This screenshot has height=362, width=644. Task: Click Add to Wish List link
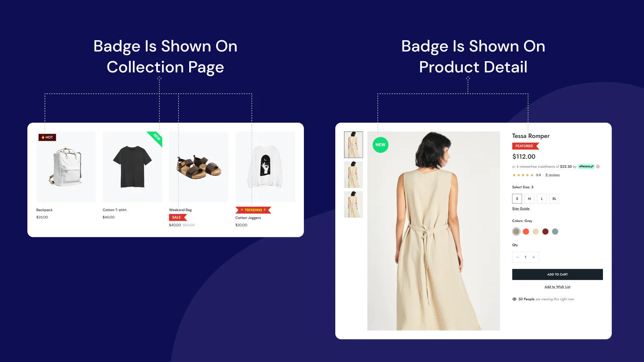tap(557, 287)
